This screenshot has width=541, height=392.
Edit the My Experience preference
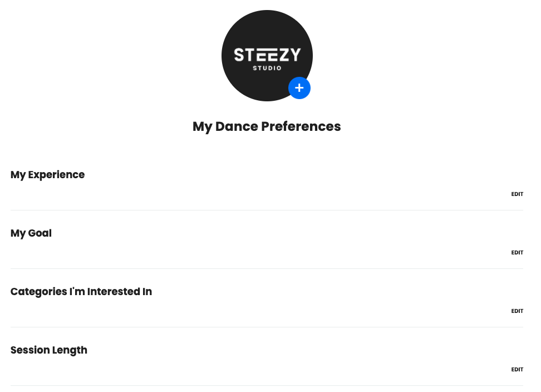pyautogui.click(x=517, y=194)
